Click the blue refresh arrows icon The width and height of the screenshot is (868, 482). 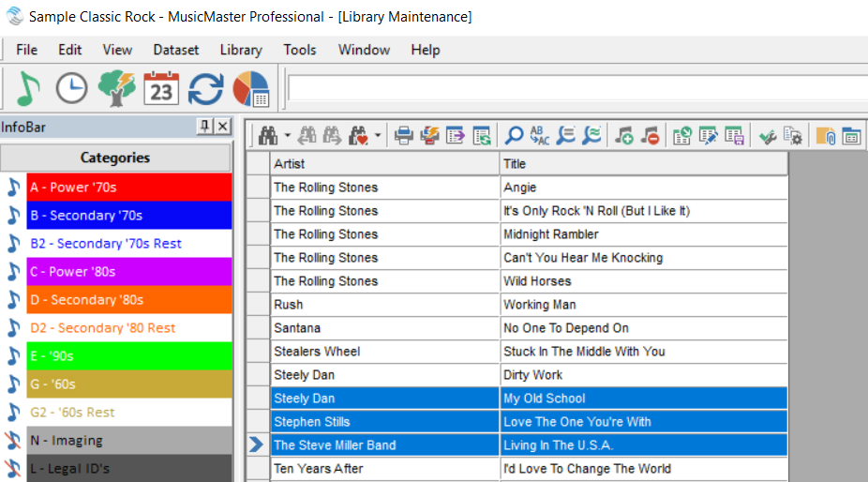point(206,89)
